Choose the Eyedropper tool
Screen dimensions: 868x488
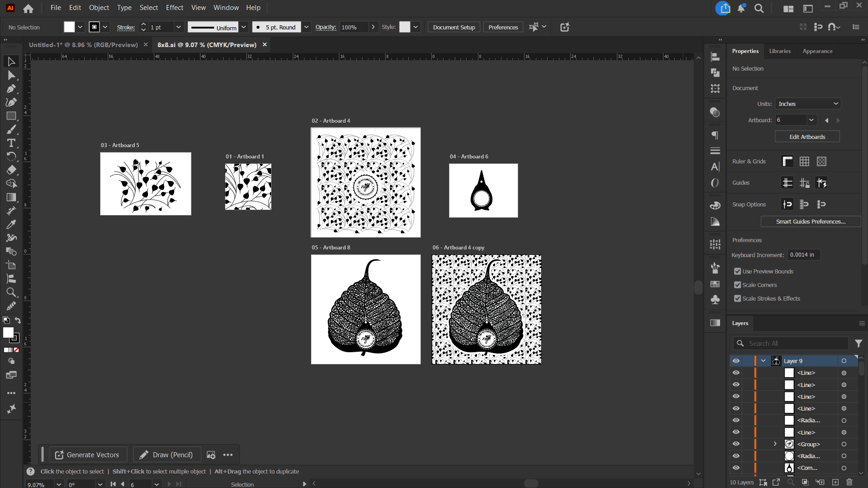(x=11, y=225)
